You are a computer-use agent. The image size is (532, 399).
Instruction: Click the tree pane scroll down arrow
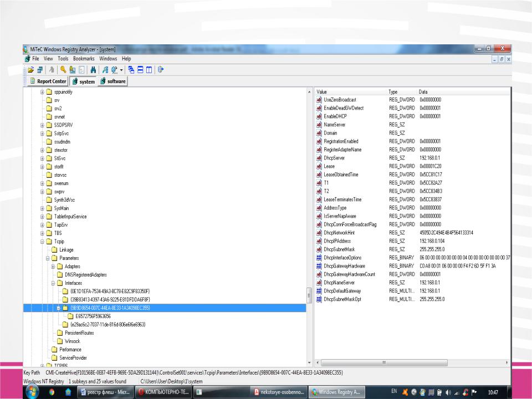[309, 362]
